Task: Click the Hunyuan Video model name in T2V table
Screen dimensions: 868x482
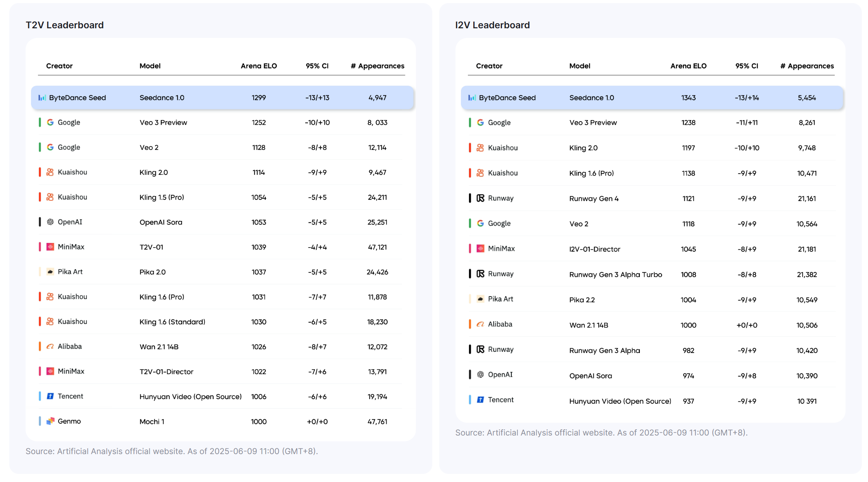Action: coord(191,396)
